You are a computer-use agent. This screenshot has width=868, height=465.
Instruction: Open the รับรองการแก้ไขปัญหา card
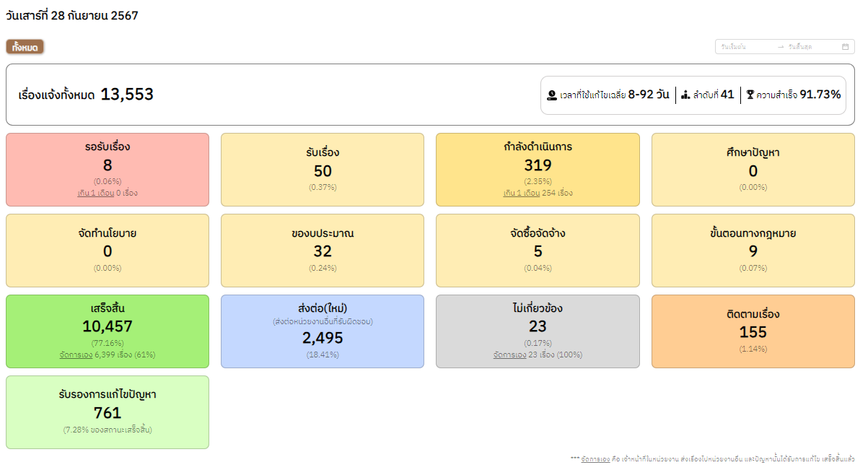108,412
